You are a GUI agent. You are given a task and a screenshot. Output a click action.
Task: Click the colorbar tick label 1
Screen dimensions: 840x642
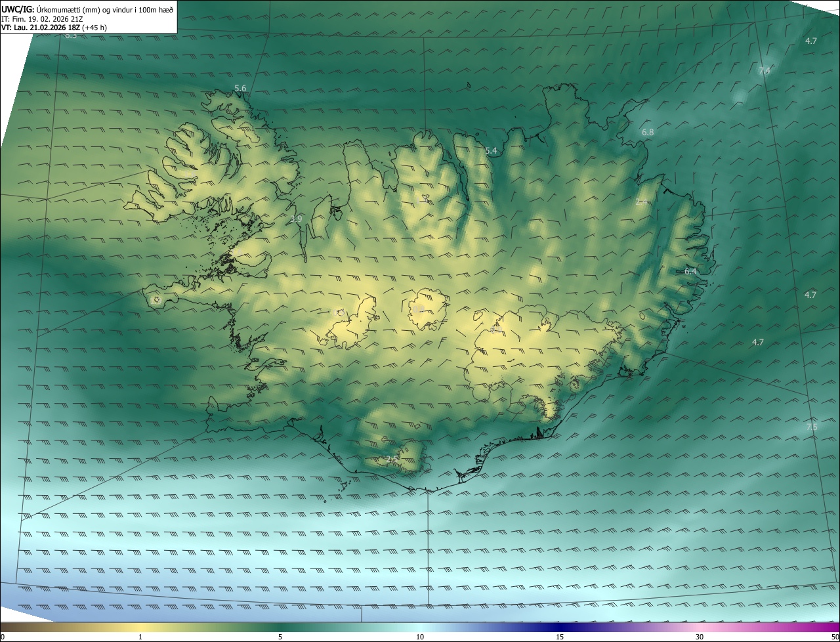pos(140,637)
